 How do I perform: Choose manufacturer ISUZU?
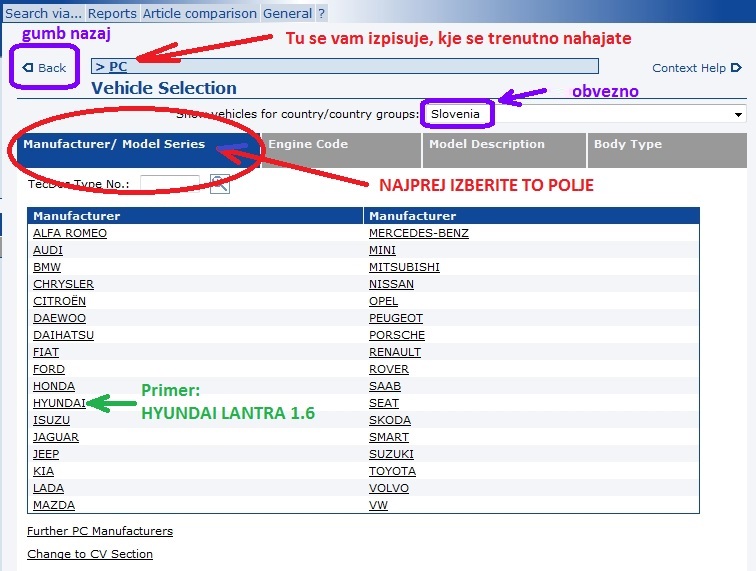click(x=51, y=420)
